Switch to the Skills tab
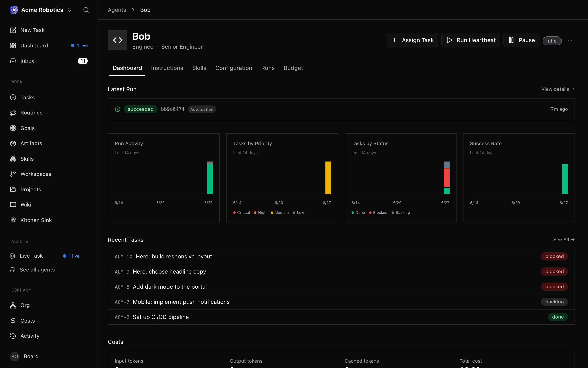588x368 pixels. click(x=199, y=68)
